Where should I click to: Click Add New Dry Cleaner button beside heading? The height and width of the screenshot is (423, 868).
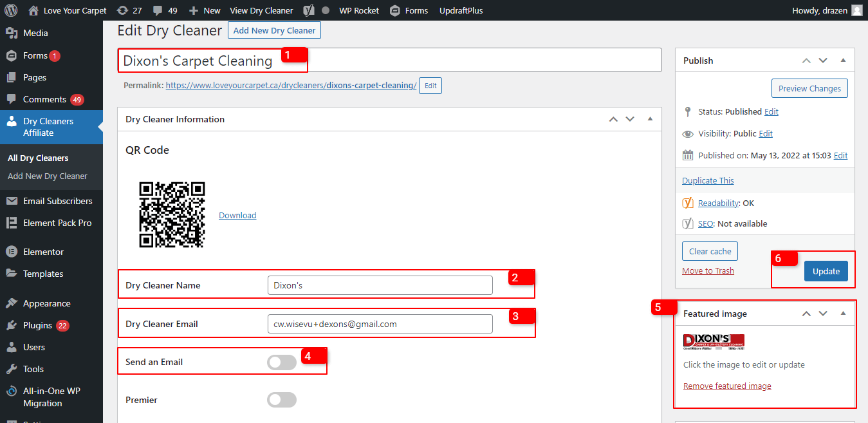tap(274, 30)
